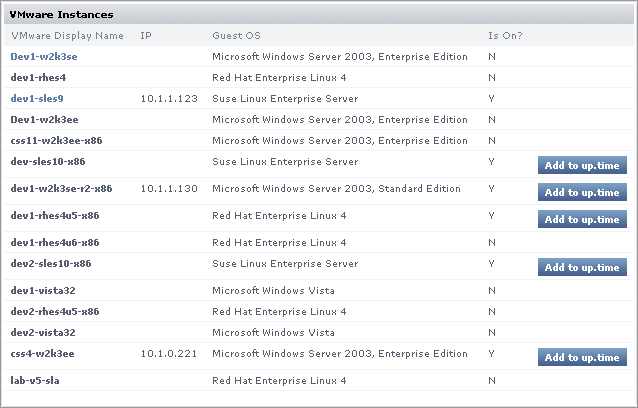Add css4-w2k3ee to up.time
This screenshot has width=638, height=408.
[582, 357]
